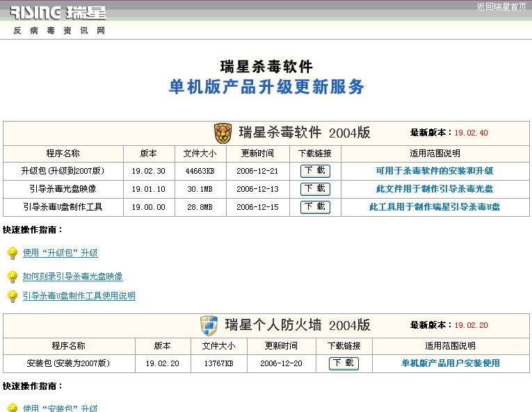
Task: Click the file size cell 28.8MB
Action: tap(200, 207)
